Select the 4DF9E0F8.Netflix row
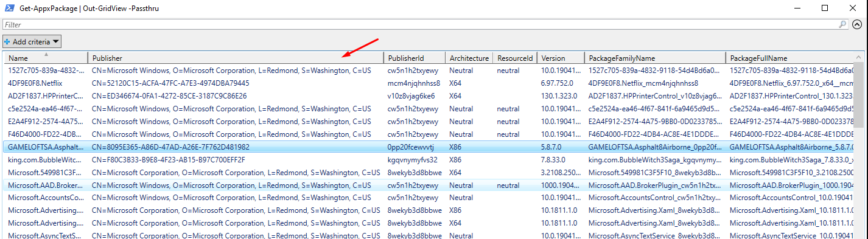868x239 pixels. coord(429,83)
